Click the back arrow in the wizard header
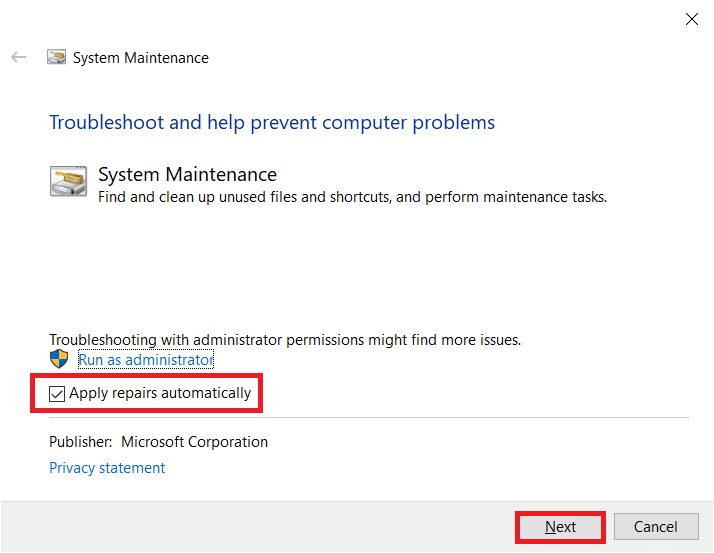 click(x=18, y=58)
